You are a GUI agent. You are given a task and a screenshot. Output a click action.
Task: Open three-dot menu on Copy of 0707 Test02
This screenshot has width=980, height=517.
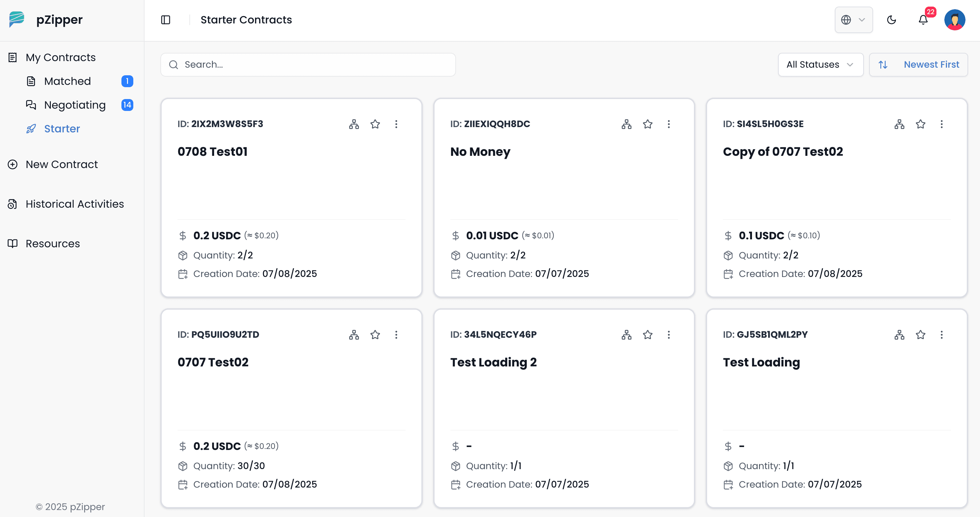941,124
